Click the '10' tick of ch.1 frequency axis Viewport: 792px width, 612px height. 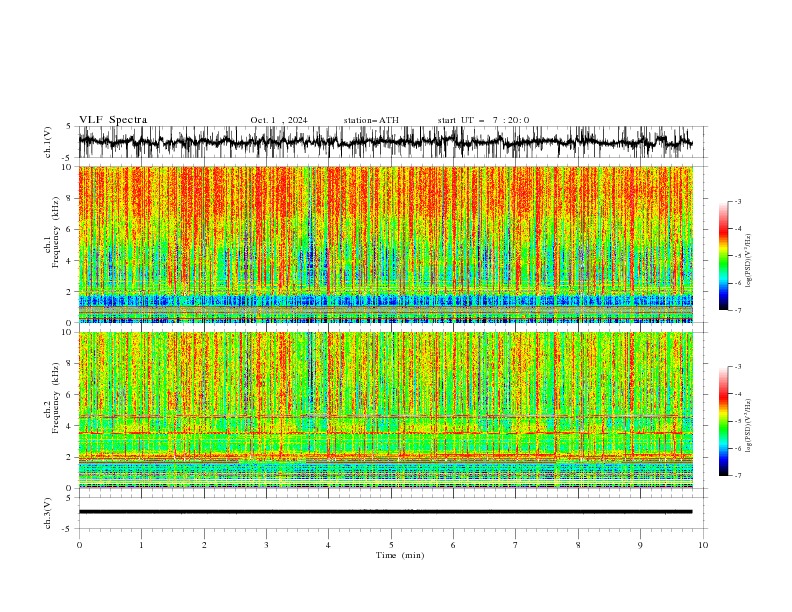69,167
